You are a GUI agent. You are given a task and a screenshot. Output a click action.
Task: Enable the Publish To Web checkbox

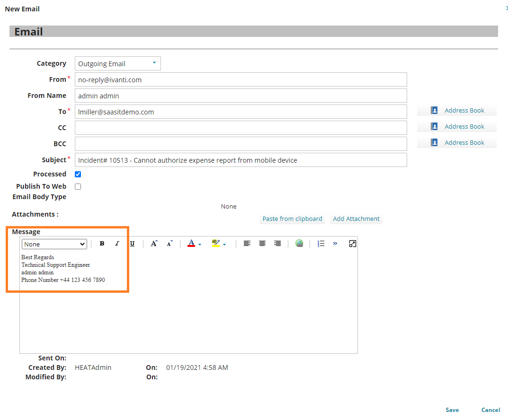[x=78, y=186]
